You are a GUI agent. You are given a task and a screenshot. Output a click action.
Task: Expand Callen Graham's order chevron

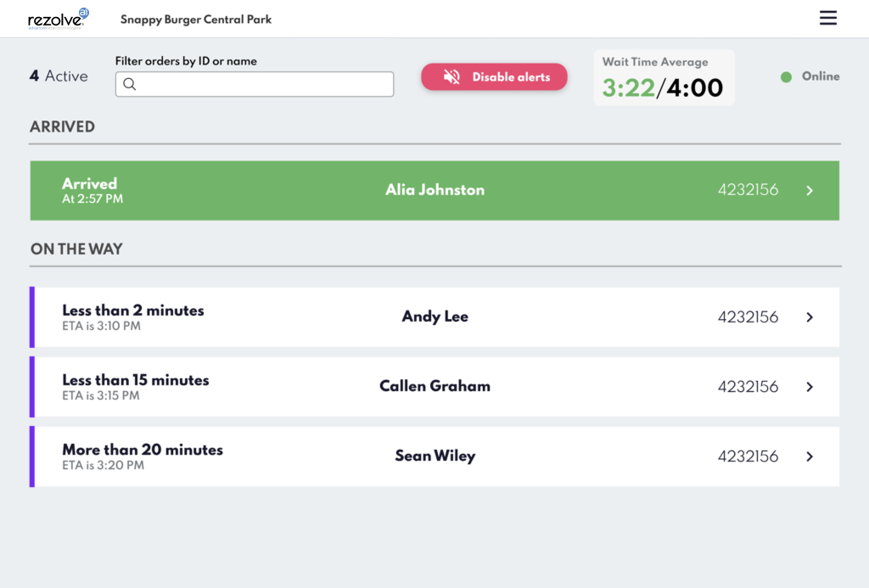tap(810, 387)
